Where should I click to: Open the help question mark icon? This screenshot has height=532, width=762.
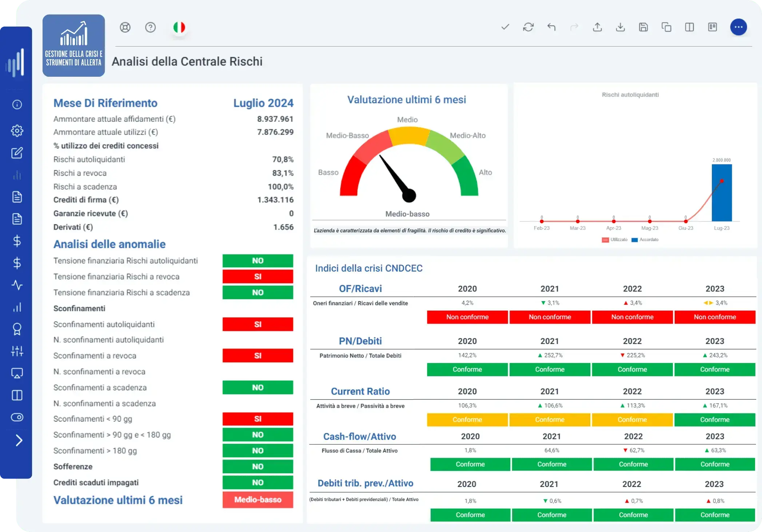(150, 27)
